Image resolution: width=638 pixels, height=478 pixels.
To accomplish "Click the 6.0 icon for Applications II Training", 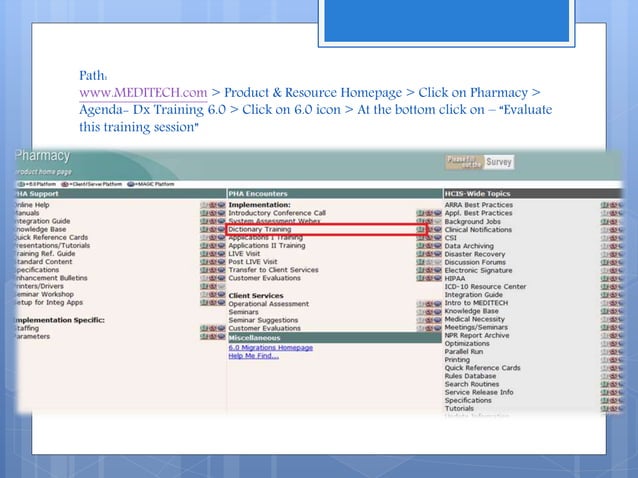I will 420,246.
